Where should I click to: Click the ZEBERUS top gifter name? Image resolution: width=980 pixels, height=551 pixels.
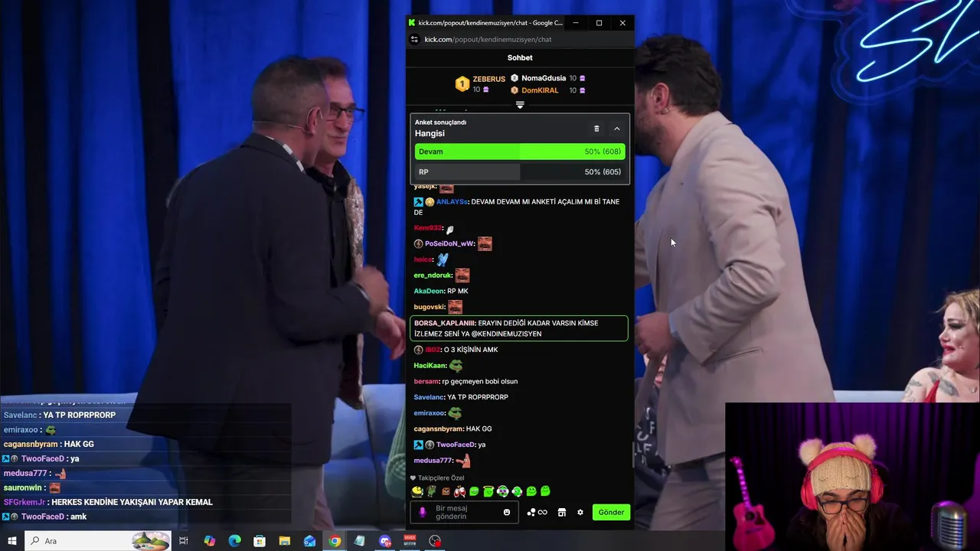click(488, 79)
